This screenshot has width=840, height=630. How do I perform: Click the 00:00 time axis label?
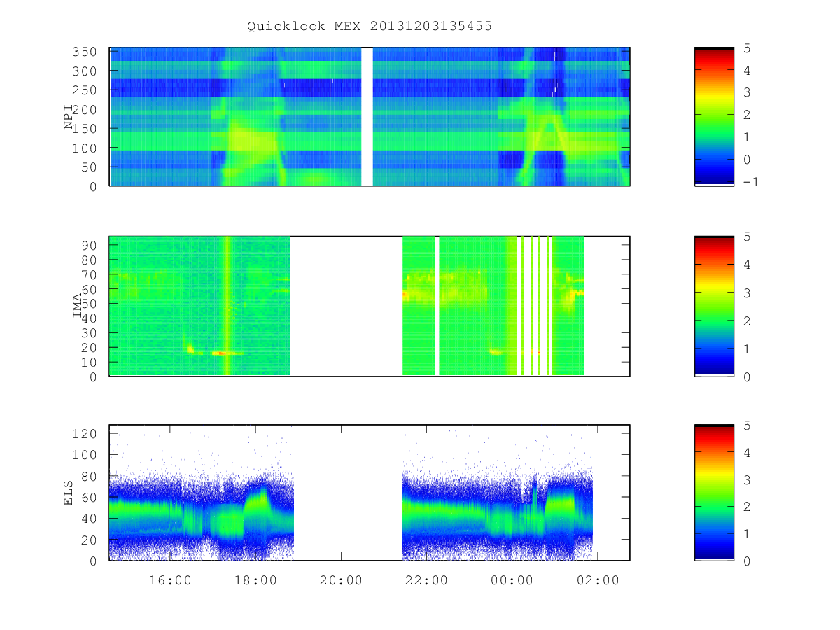click(512, 580)
